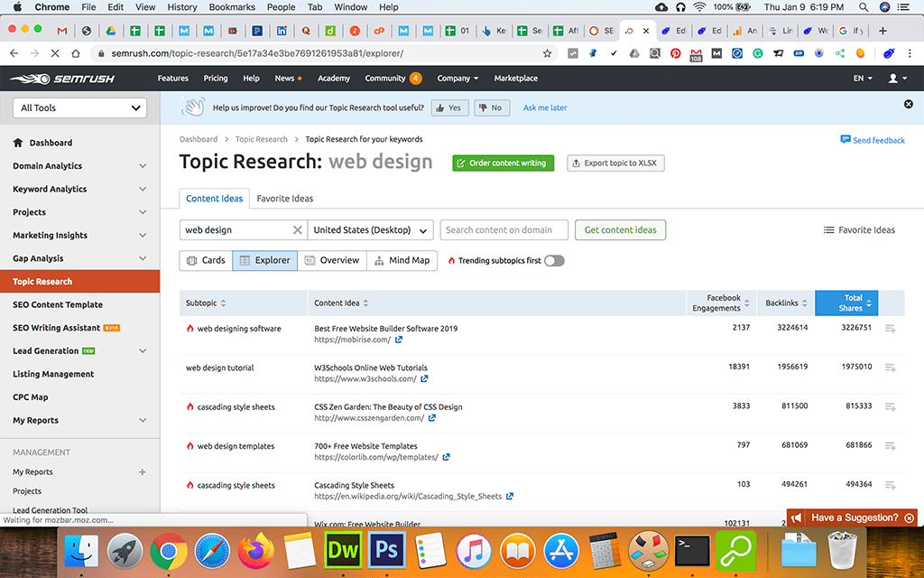The width and height of the screenshot is (924, 578).
Task: Open Terminal from the dock
Action: [x=692, y=551]
